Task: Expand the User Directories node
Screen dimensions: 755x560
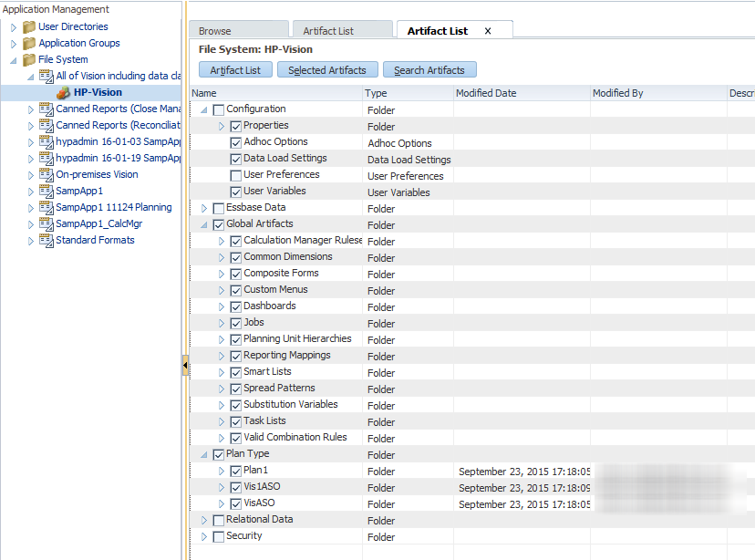Action: (x=14, y=27)
